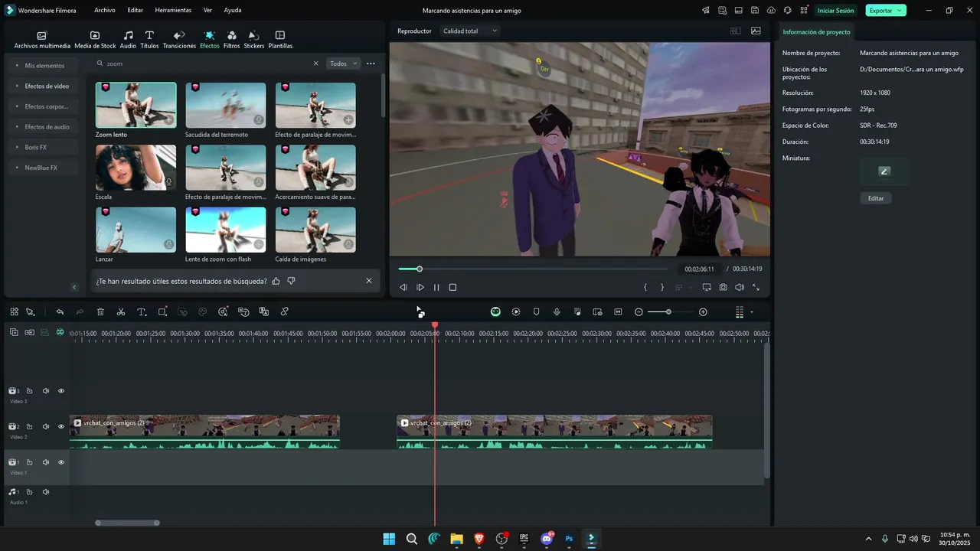This screenshot has height=551, width=980.
Task: Clear the zoom search text
Action: (316, 64)
